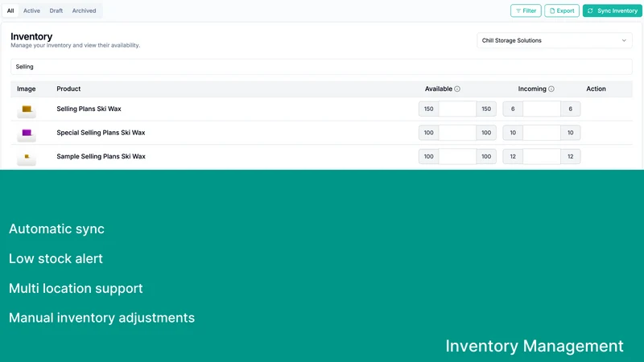The height and width of the screenshot is (362, 644).
Task: Select the Special Selling Plans Ski Wax name
Action: click(x=101, y=133)
